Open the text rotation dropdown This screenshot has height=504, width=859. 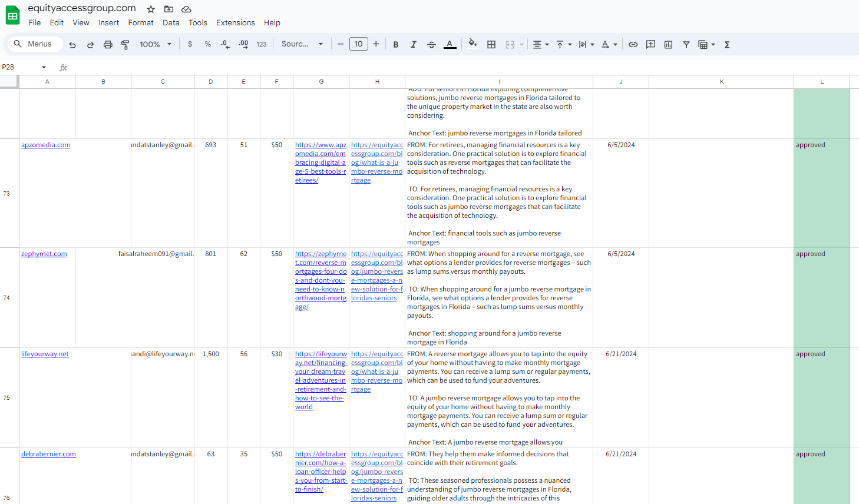[609, 44]
